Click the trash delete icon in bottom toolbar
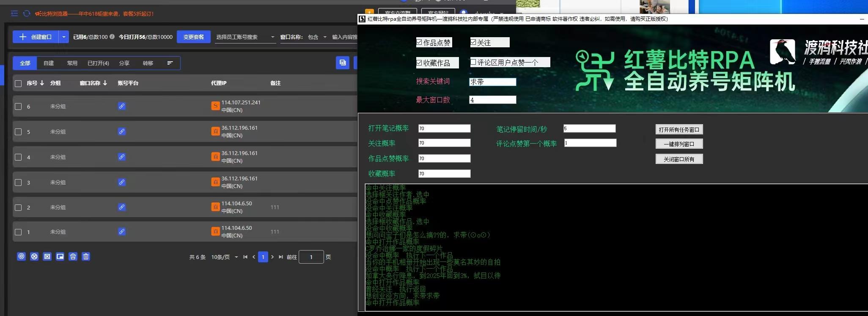The width and height of the screenshot is (868, 316). (86, 256)
